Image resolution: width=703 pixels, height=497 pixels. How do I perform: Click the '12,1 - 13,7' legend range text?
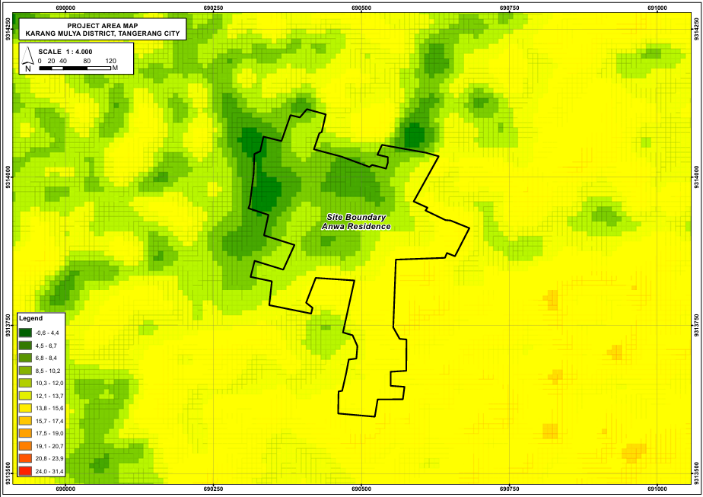(49, 396)
